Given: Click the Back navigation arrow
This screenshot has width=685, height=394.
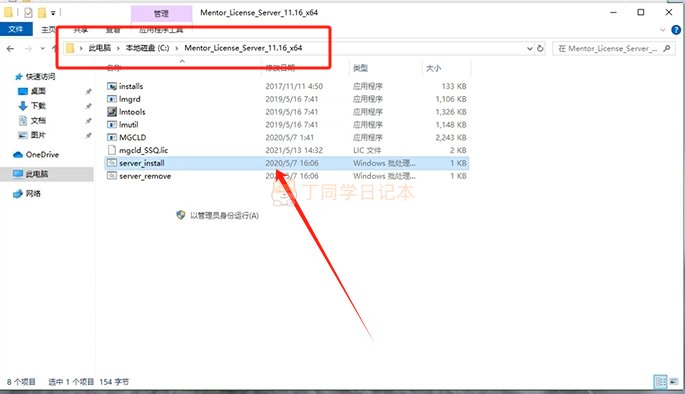Looking at the screenshot, I should [x=10, y=48].
